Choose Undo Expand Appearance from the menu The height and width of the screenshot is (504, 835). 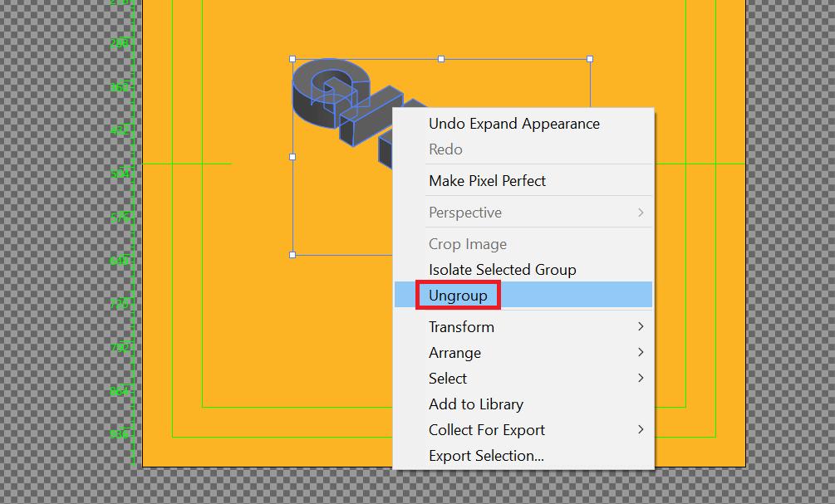513,124
